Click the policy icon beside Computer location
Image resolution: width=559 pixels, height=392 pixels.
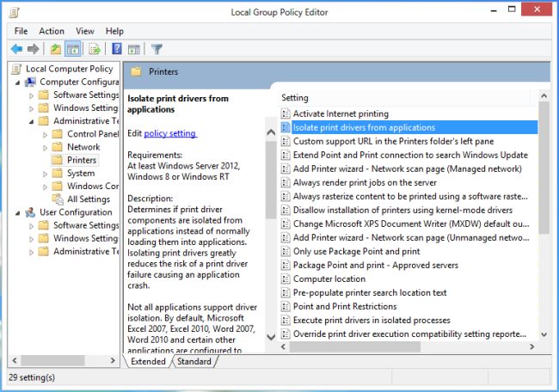tap(286, 279)
